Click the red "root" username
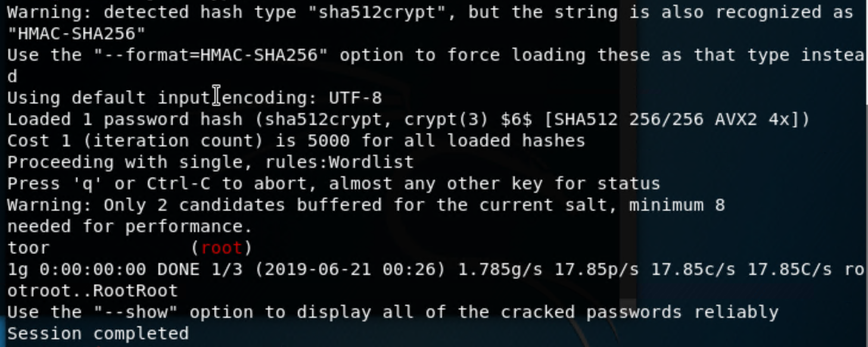Viewport: 868px width, 347px height. click(221, 248)
